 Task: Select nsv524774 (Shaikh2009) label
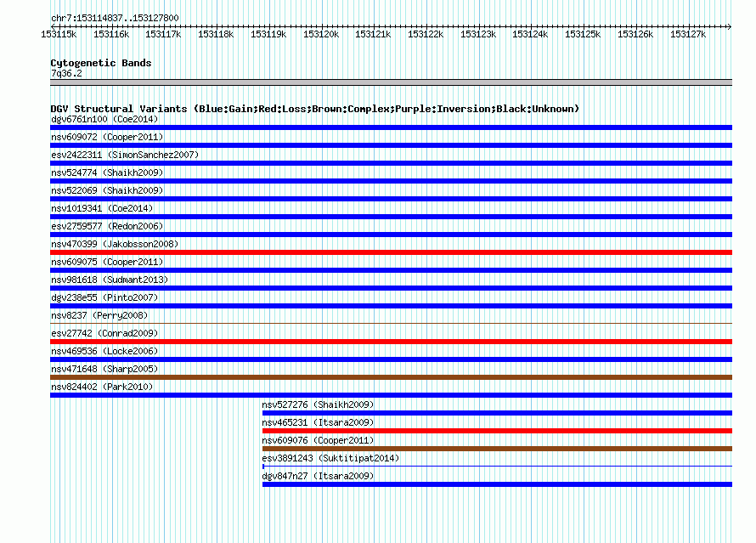click(107, 173)
